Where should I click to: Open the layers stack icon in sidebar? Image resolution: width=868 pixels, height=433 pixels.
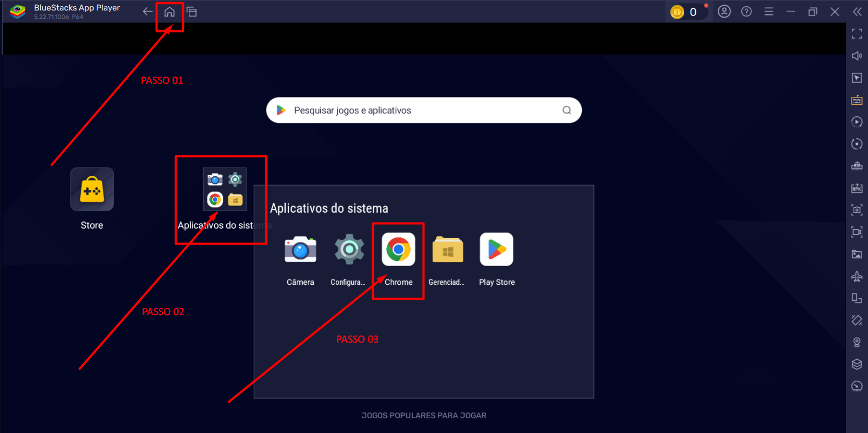(857, 364)
